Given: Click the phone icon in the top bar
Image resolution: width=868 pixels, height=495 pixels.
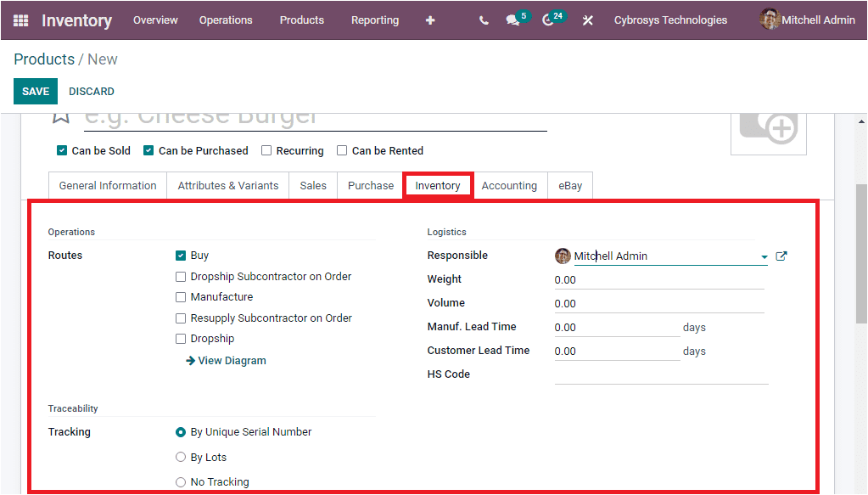Looking at the screenshot, I should point(483,20).
